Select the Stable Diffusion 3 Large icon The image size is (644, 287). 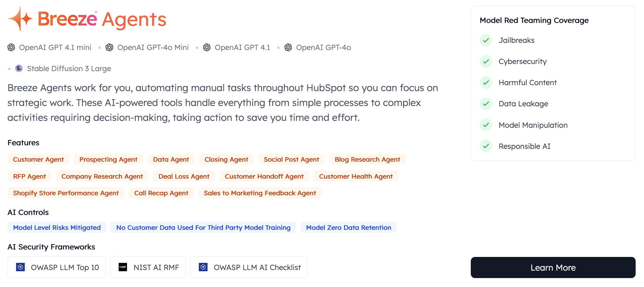point(18,68)
